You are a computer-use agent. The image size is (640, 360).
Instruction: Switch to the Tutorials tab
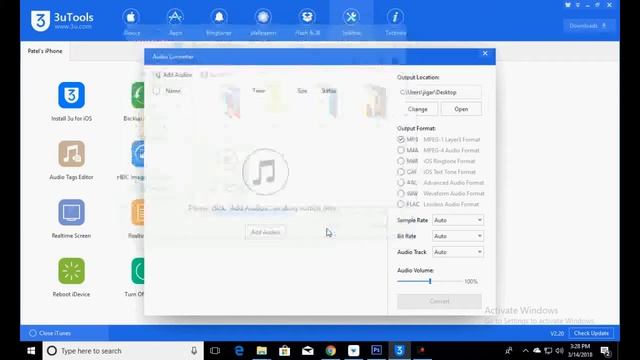(395, 21)
